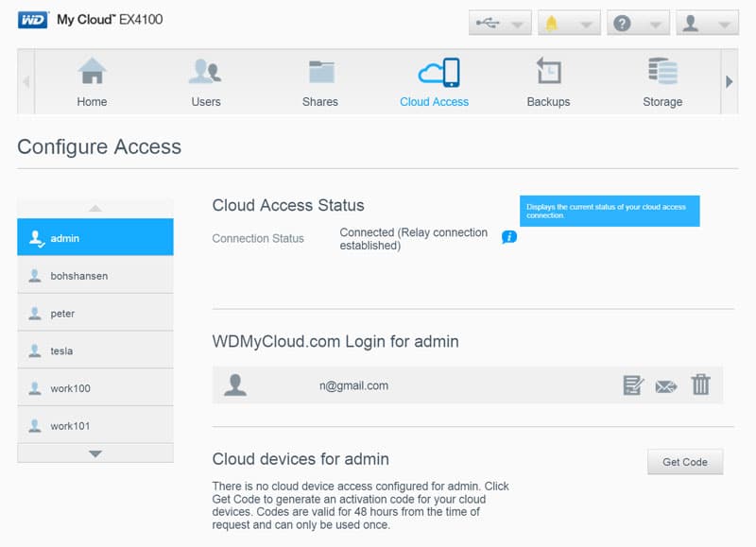This screenshot has height=547, width=756.
Task: Delete the WDMyCloud.com login
Action: 701,385
